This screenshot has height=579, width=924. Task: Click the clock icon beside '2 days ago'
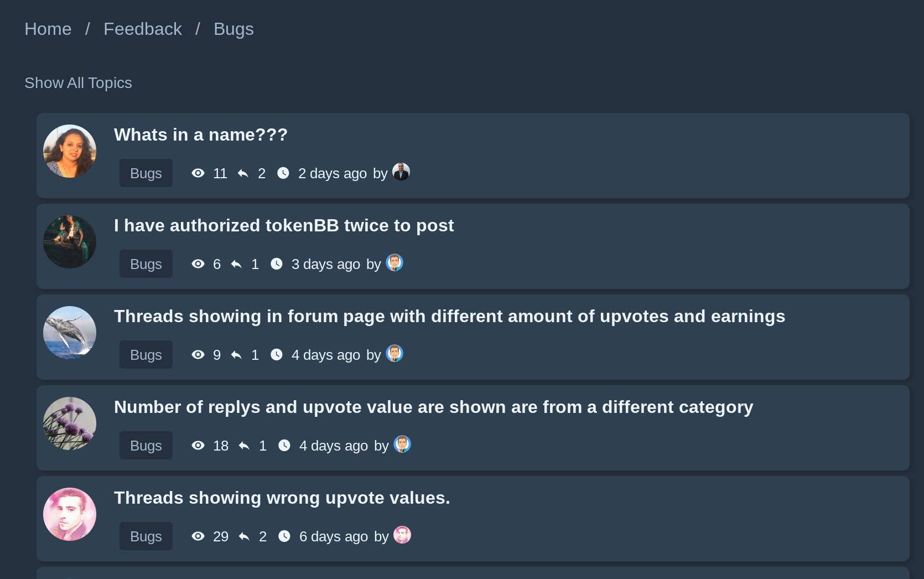pos(283,173)
